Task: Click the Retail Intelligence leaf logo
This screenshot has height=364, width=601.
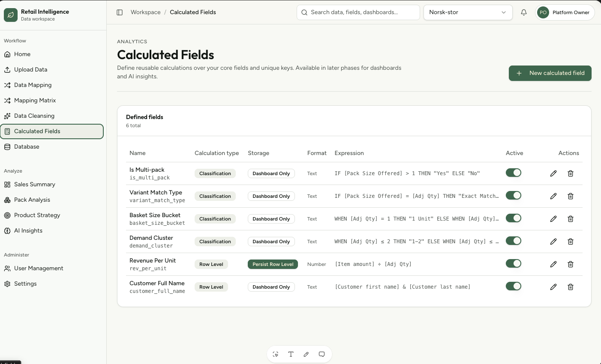Action: pos(11,15)
